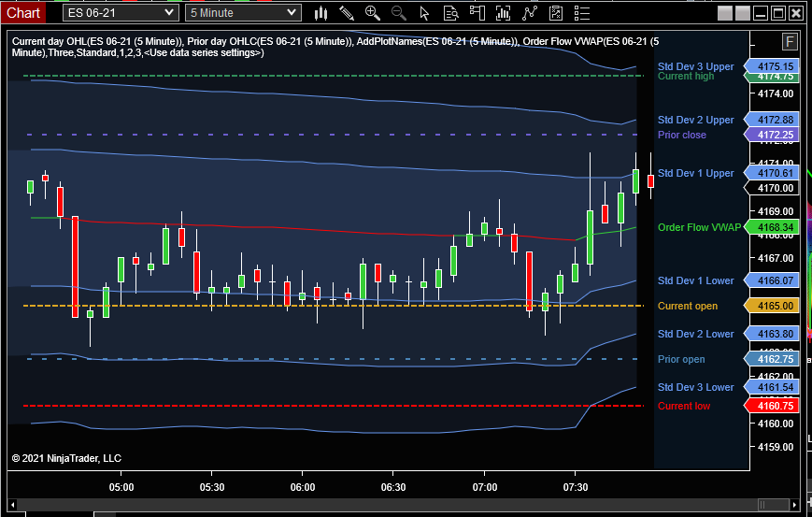812x517 pixels.
Task: Click the Std Dev 2 Upper label
Action: [695, 120]
